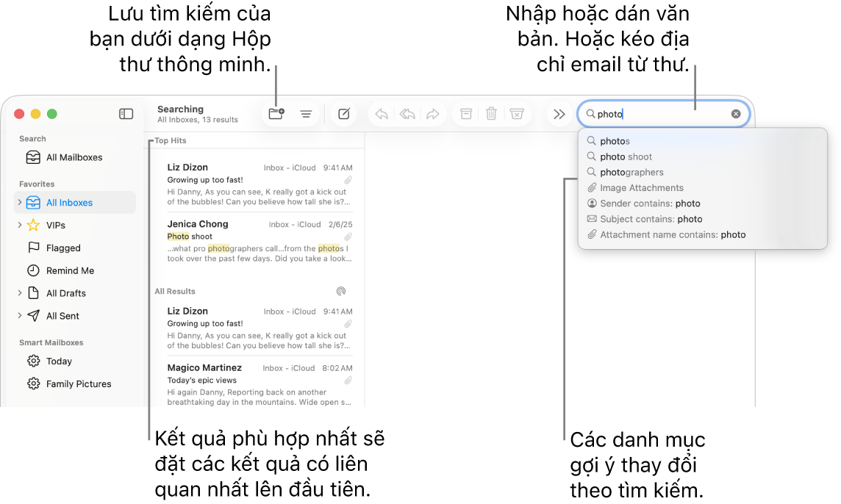Clear the search field text
The image size is (841, 504).
[x=736, y=114]
